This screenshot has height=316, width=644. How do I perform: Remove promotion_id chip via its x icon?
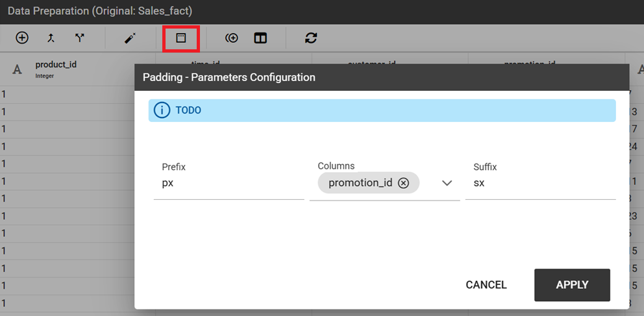(403, 183)
